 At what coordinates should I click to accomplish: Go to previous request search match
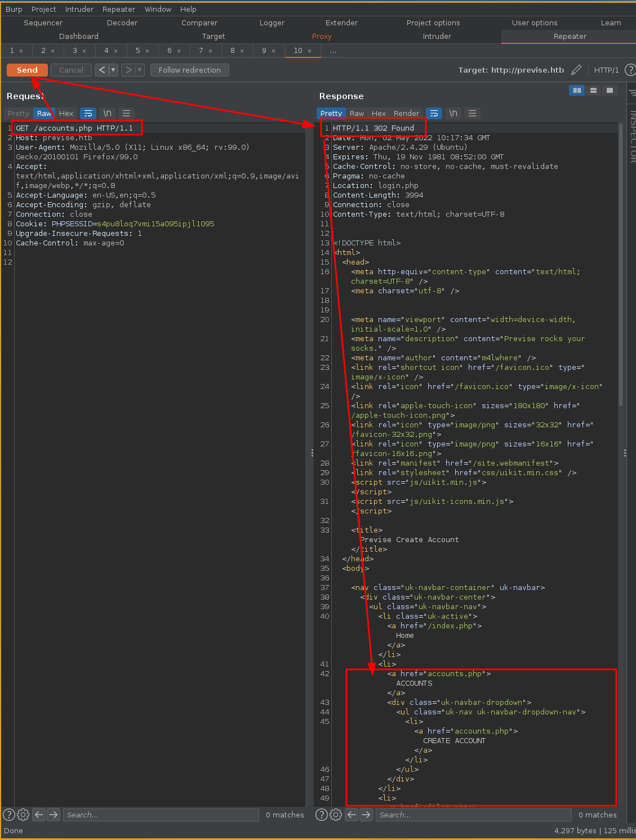pyautogui.click(x=39, y=815)
